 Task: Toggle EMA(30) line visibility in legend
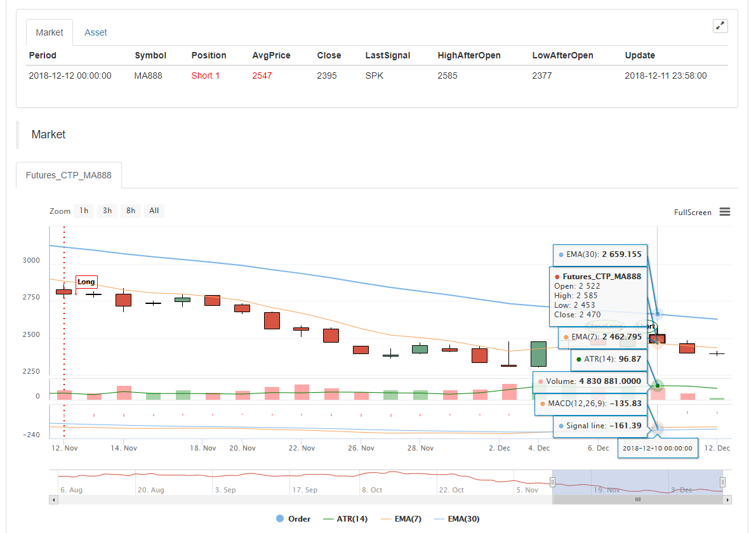pyautogui.click(x=456, y=519)
